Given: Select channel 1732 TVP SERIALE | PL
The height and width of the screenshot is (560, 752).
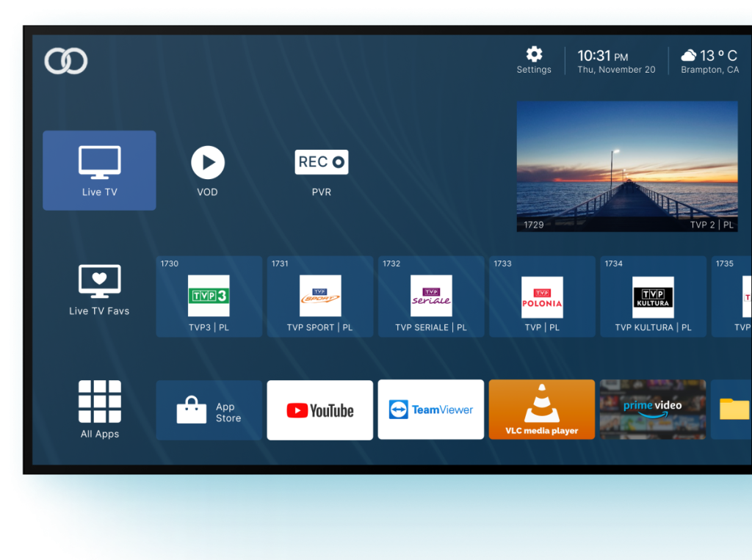Looking at the screenshot, I should 431,297.
